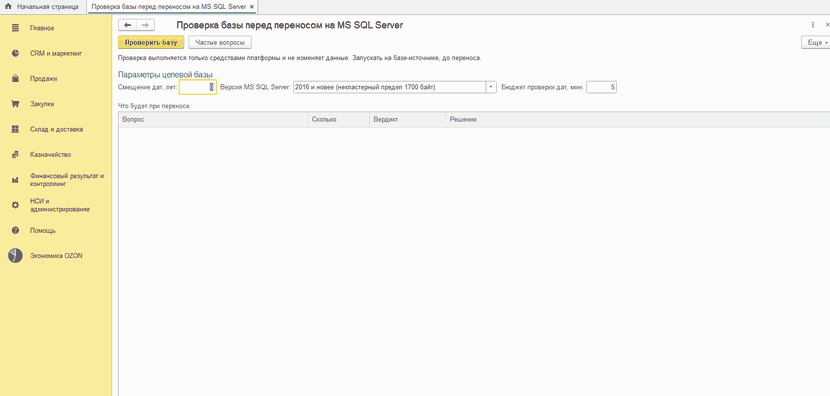Screen dimensions: 830x396
Task: Click the Проверить базу button
Action: (151, 42)
